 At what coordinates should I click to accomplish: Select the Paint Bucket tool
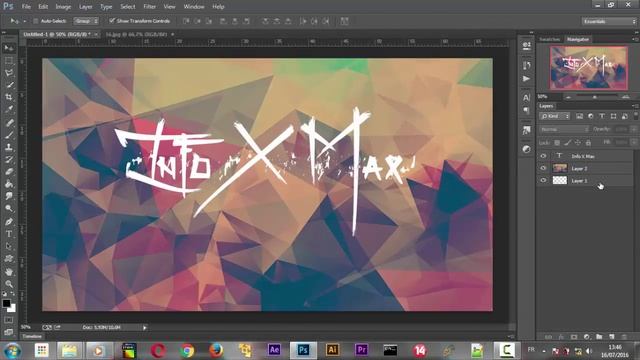pos(9,184)
